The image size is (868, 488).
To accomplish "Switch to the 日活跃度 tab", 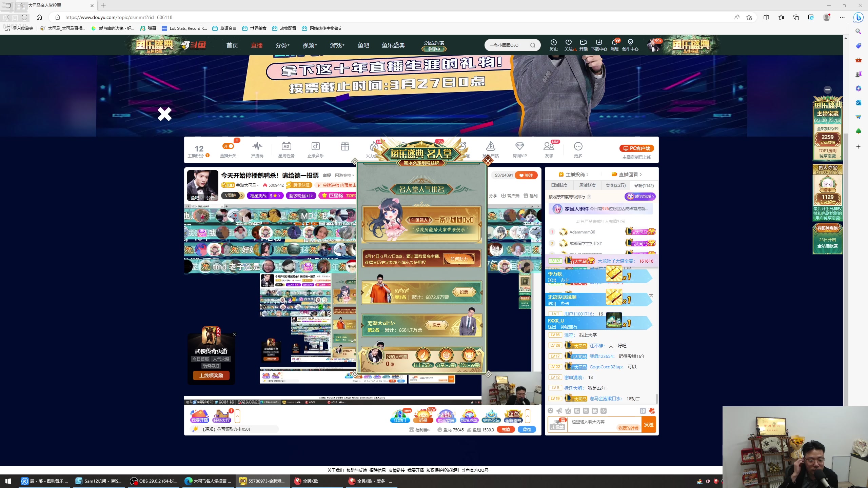I will 559,185.
